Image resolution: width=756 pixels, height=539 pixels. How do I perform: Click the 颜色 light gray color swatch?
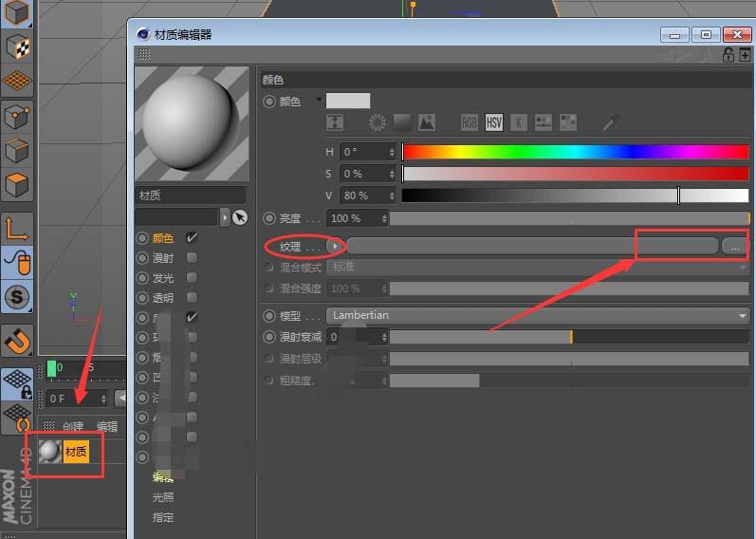(x=348, y=101)
